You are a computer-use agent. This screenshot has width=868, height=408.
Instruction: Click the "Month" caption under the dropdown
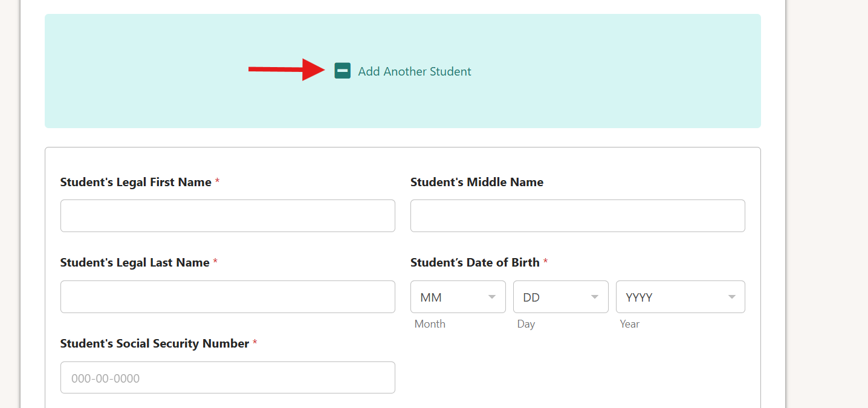tap(430, 324)
